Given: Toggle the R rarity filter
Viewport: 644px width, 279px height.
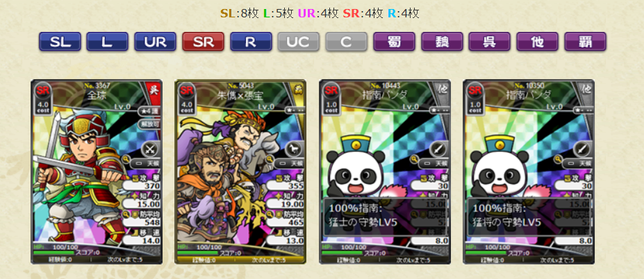Looking at the screenshot, I should click(251, 42).
